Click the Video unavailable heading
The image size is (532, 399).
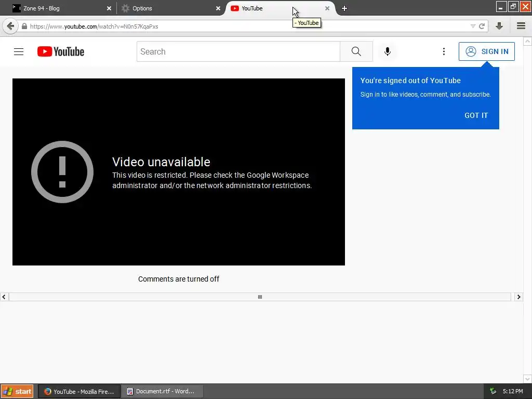click(161, 162)
